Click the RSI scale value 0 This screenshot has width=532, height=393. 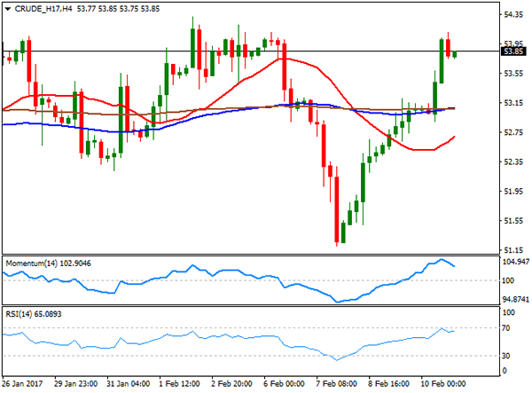tap(505, 371)
